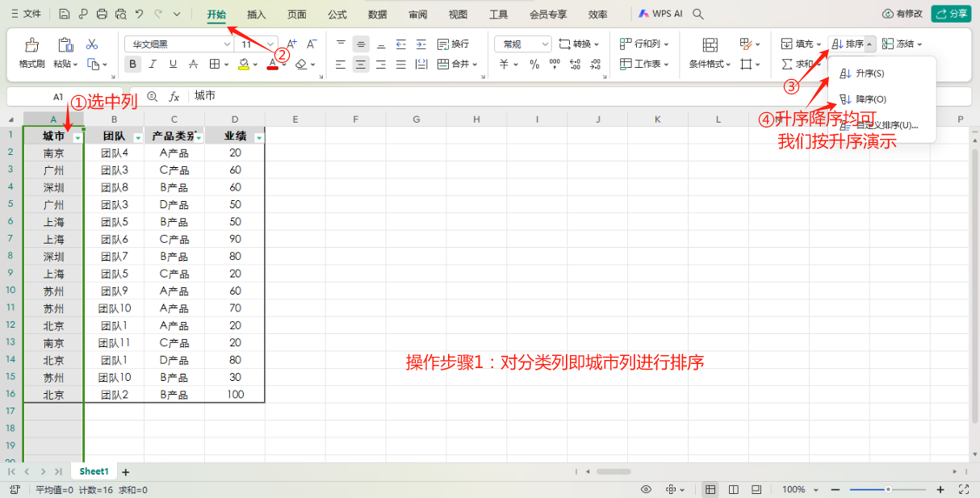Choose 降序(O) descending sort menu item
Image resolution: width=980 pixels, height=498 pixels.
[882, 99]
